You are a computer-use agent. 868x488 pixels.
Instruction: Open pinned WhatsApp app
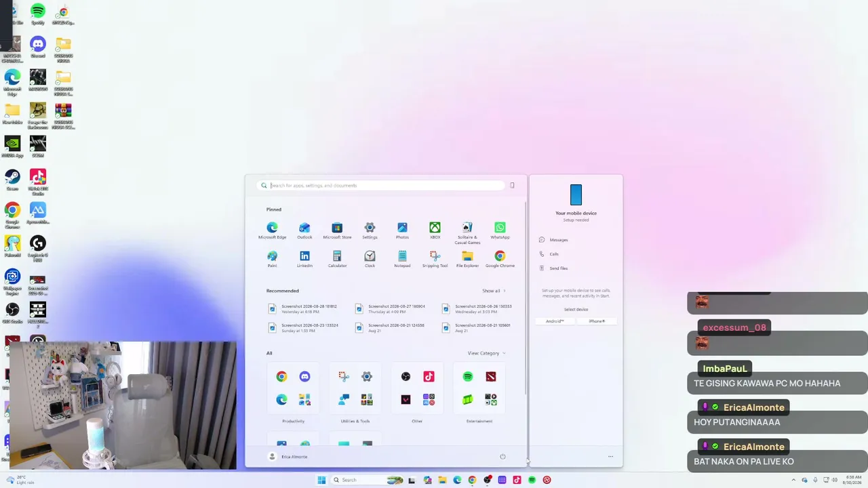point(500,230)
